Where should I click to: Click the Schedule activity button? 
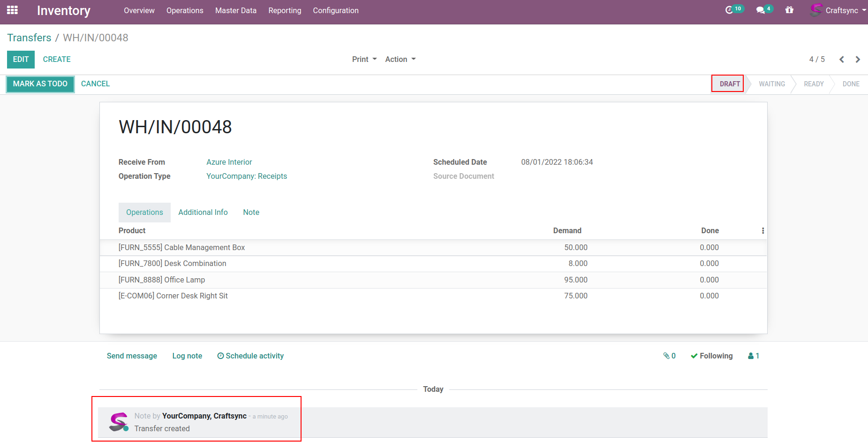pyautogui.click(x=250, y=356)
